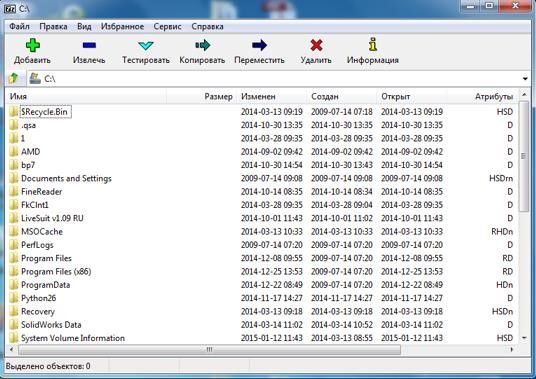Click the vertical scrollbar thumb
Screen dimensions: 536x379
point(524,156)
